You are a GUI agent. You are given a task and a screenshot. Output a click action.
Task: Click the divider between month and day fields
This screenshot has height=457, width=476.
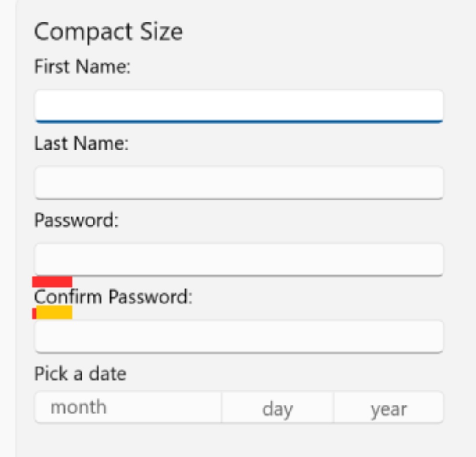[x=221, y=408]
